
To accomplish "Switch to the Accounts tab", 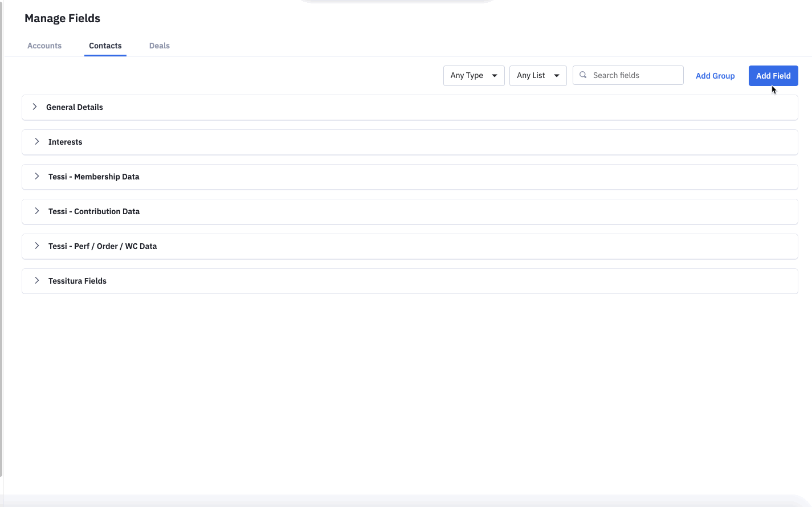I will 44,46.
